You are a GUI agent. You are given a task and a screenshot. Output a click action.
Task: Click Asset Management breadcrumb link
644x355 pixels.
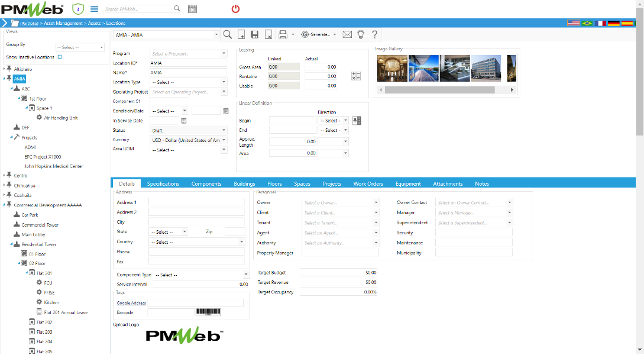click(x=63, y=24)
